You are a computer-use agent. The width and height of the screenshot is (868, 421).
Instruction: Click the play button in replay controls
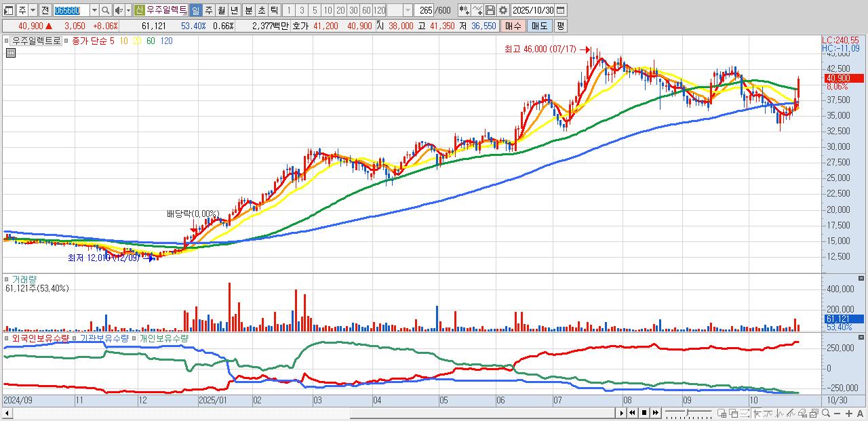click(x=622, y=413)
